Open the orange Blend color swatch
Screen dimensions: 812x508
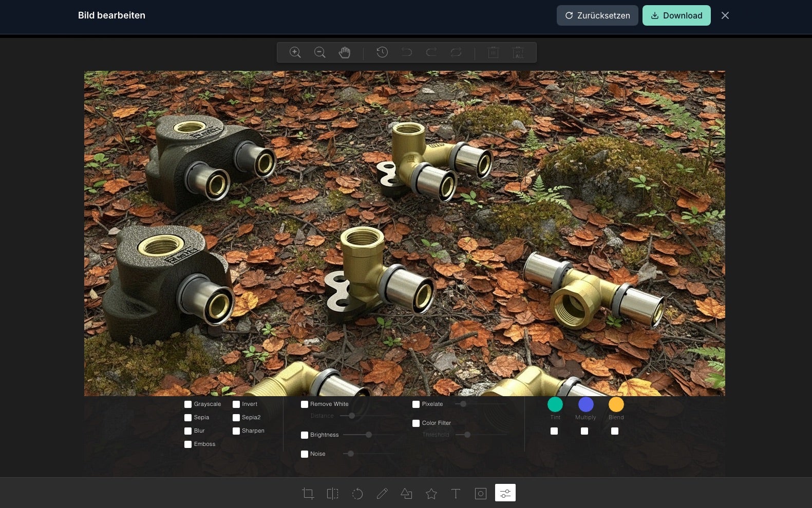[616, 404]
